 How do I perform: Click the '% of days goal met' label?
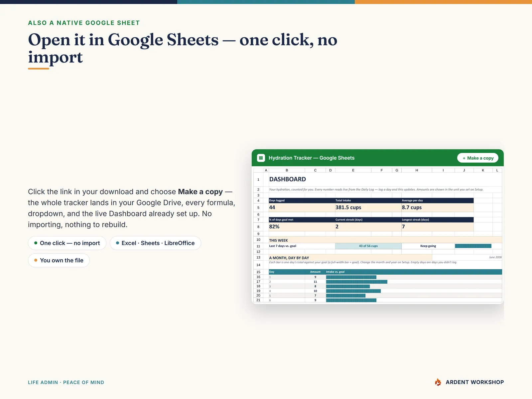302,220
